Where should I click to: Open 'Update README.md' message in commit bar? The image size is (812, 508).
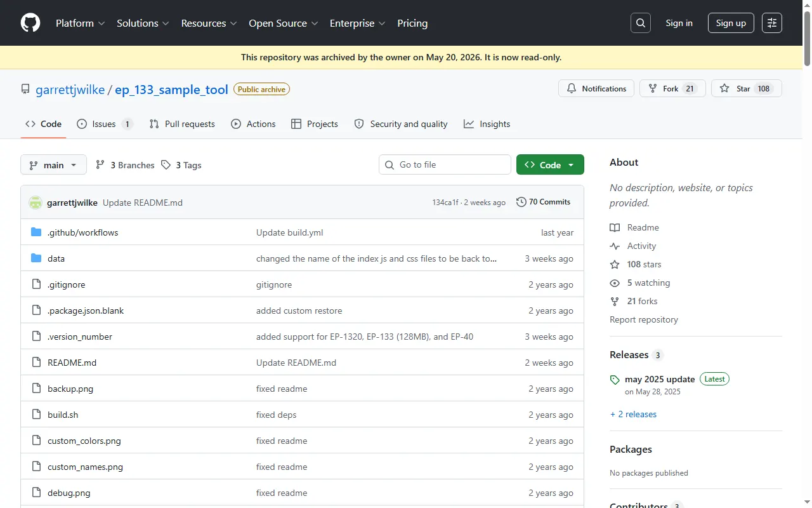point(143,203)
